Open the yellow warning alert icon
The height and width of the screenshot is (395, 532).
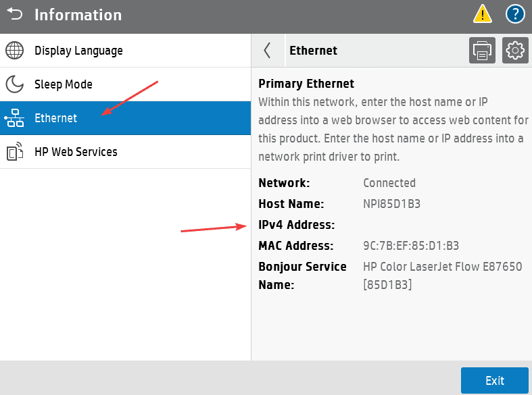483,14
